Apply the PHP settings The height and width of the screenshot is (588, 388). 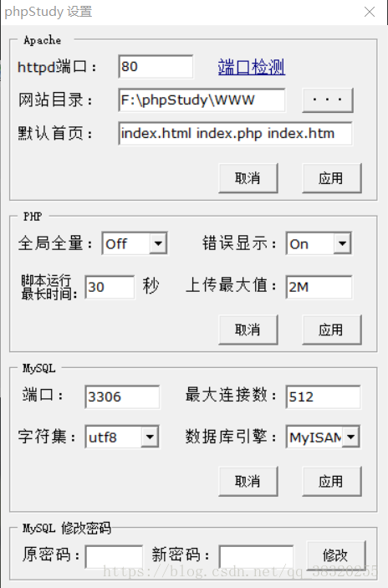click(x=332, y=330)
